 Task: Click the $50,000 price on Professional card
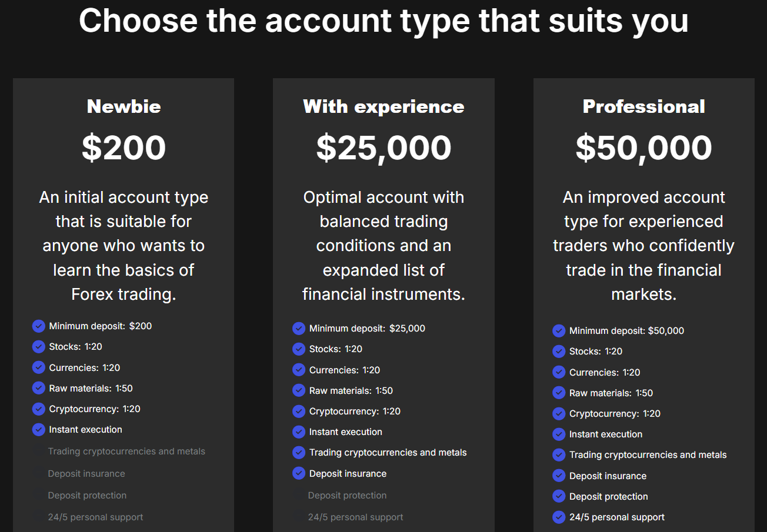(x=643, y=148)
